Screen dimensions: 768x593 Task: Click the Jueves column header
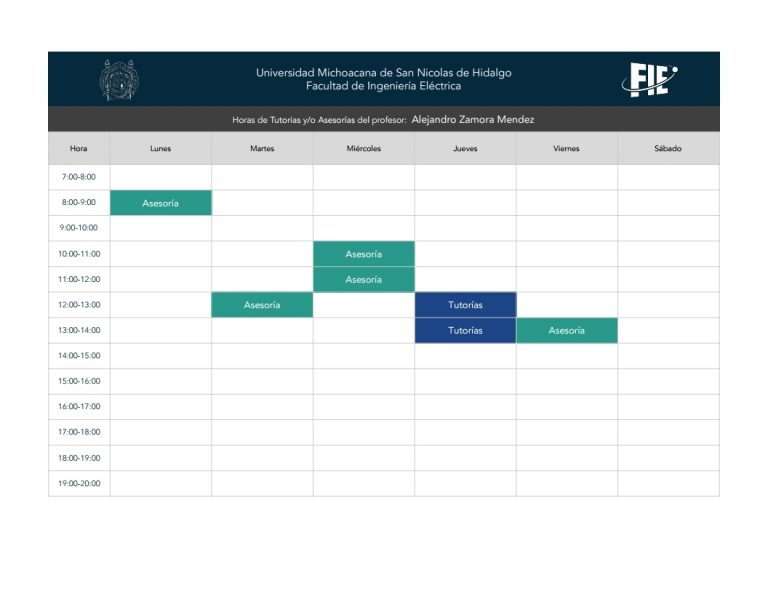click(465, 148)
